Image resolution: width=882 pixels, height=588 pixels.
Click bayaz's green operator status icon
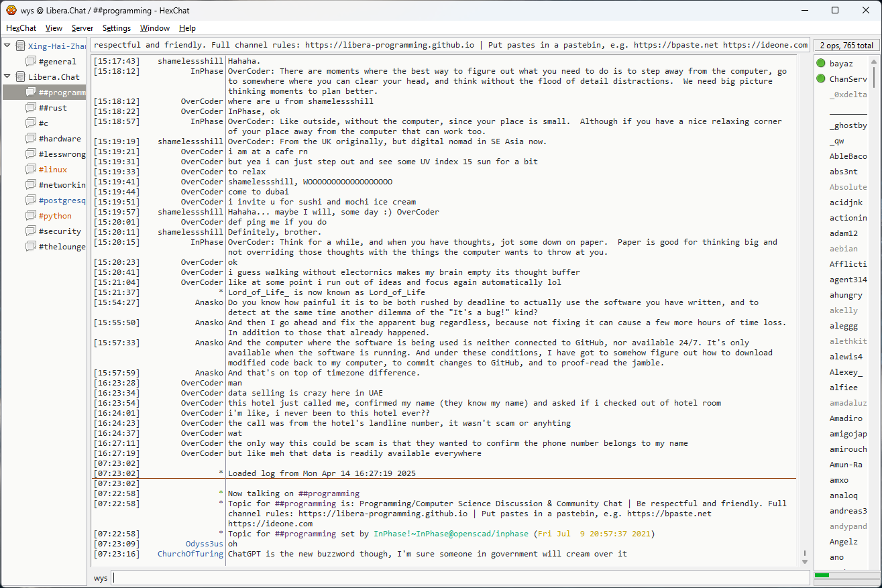point(820,64)
